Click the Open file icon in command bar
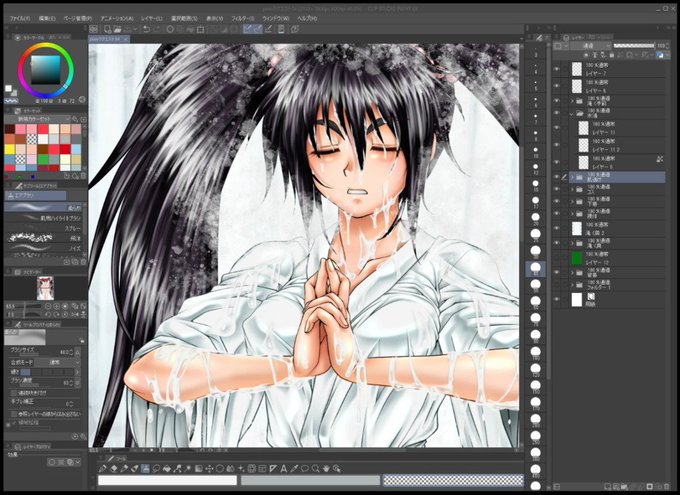 pos(117,29)
